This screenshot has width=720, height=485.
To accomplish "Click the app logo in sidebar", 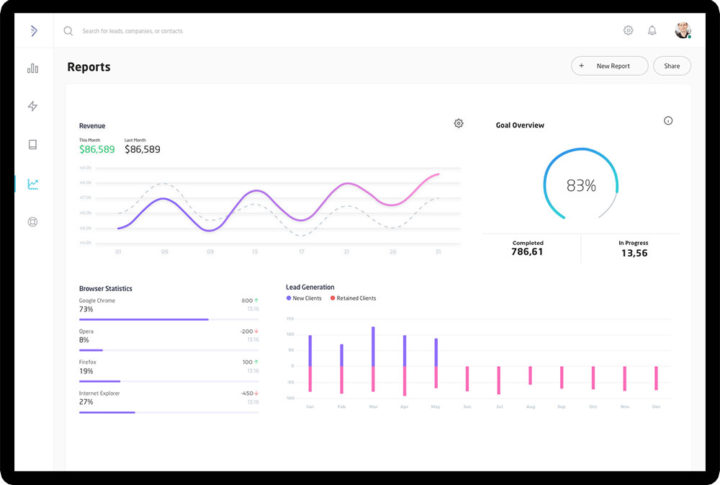I will pos(33,31).
